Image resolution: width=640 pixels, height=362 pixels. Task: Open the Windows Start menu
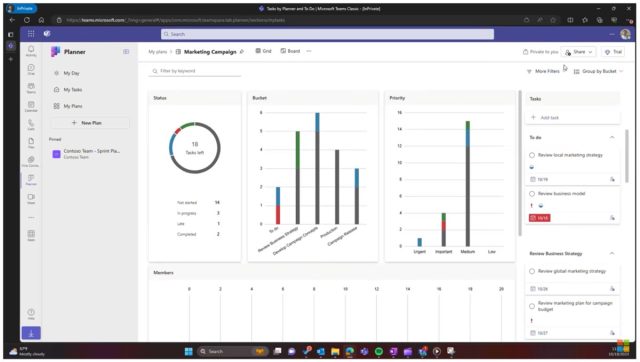click(189, 351)
